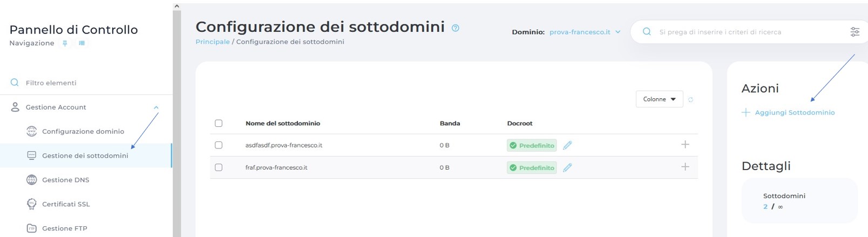Go to the Principale breadcrumb link
868x237 pixels.
tap(213, 42)
